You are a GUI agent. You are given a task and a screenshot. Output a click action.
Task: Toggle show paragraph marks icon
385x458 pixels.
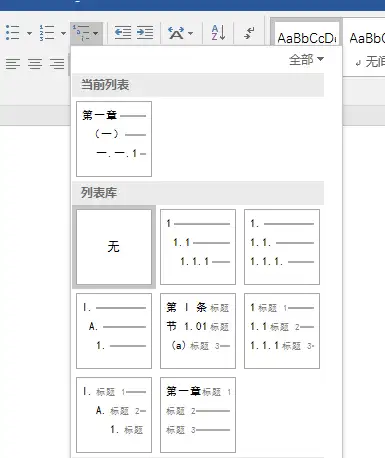point(249,33)
